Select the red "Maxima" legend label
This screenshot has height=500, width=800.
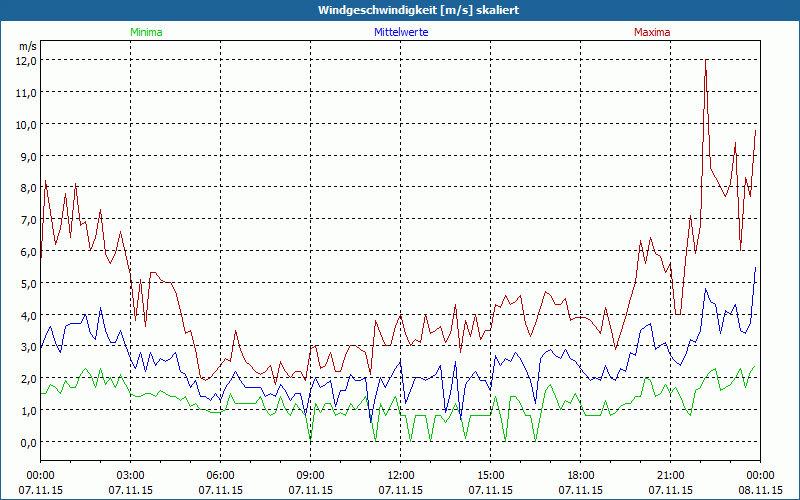(x=651, y=32)
